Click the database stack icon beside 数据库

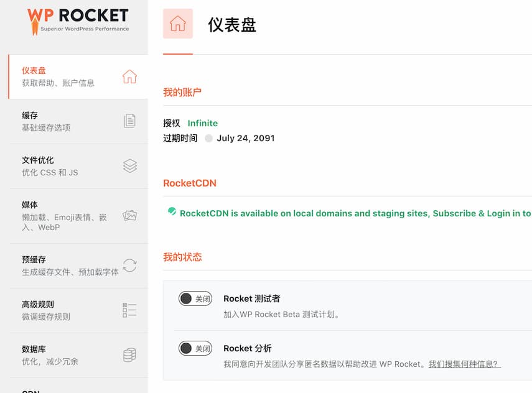(x=129, y=355)
